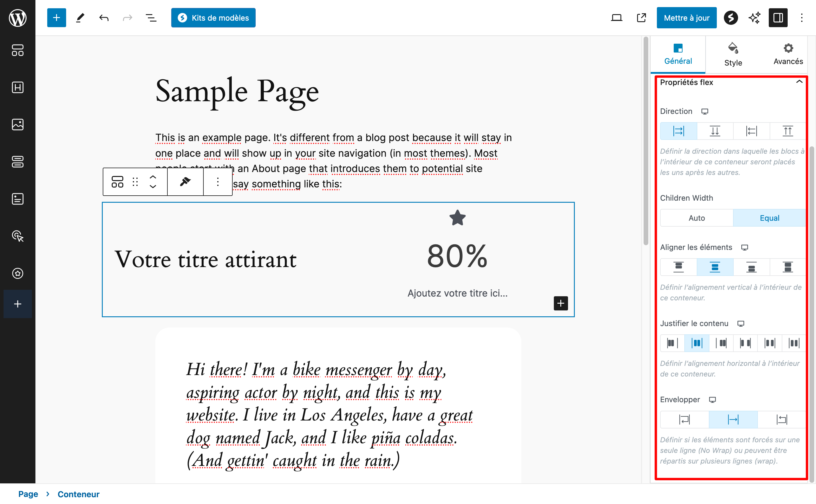Image resolution: width=816 pixels, height=504 pixels.
Task: Set Children Width to Auto
Action: [x=696, y=218]
